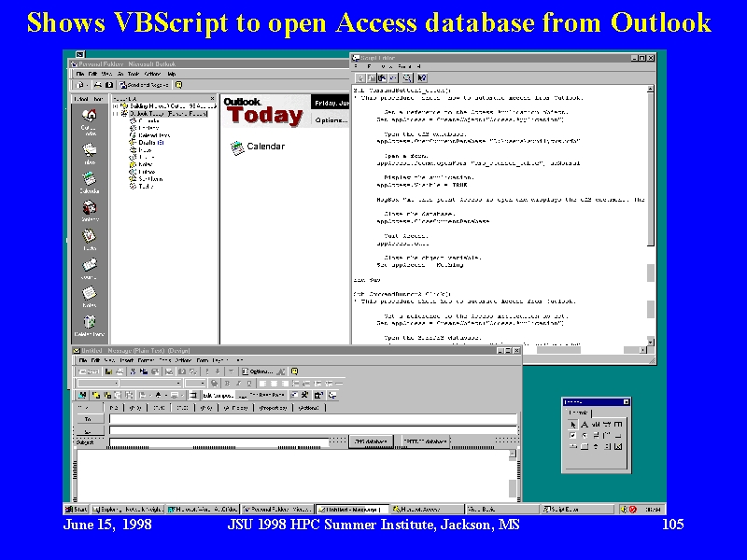Image resolution: width=747 pixels, height=560 pixels.
Task: Open the Control Toolbox from form design toolbar
Action: pos(305,395)
